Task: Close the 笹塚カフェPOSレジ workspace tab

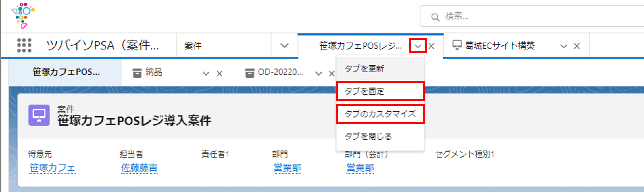Action: (x=431, y=46)
